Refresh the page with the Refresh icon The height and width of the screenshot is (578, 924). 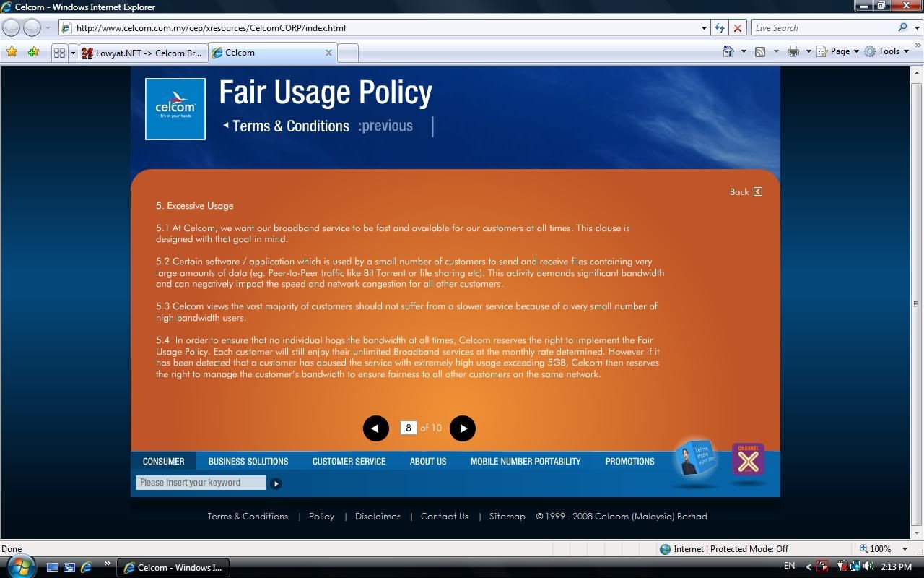tap(720, 28)
